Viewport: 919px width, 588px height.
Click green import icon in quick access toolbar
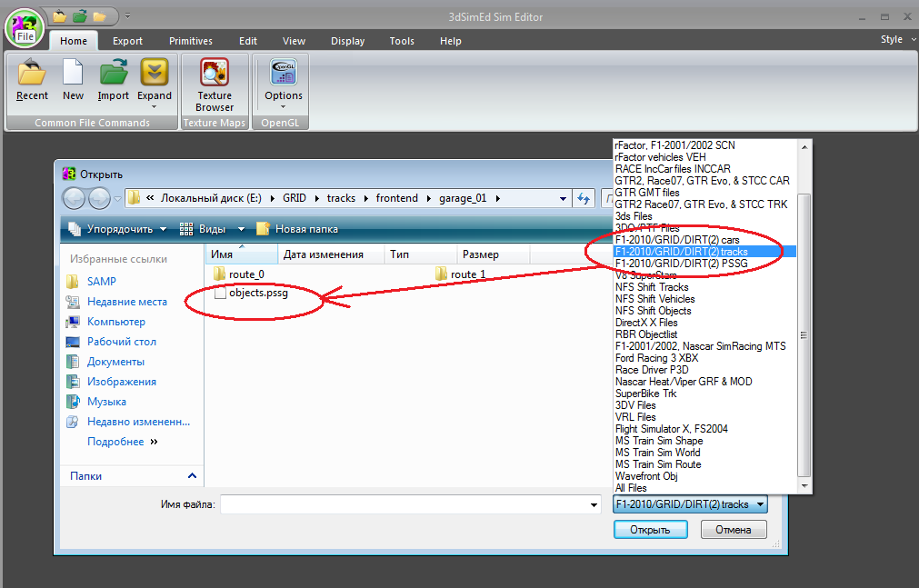coord(80,16)
